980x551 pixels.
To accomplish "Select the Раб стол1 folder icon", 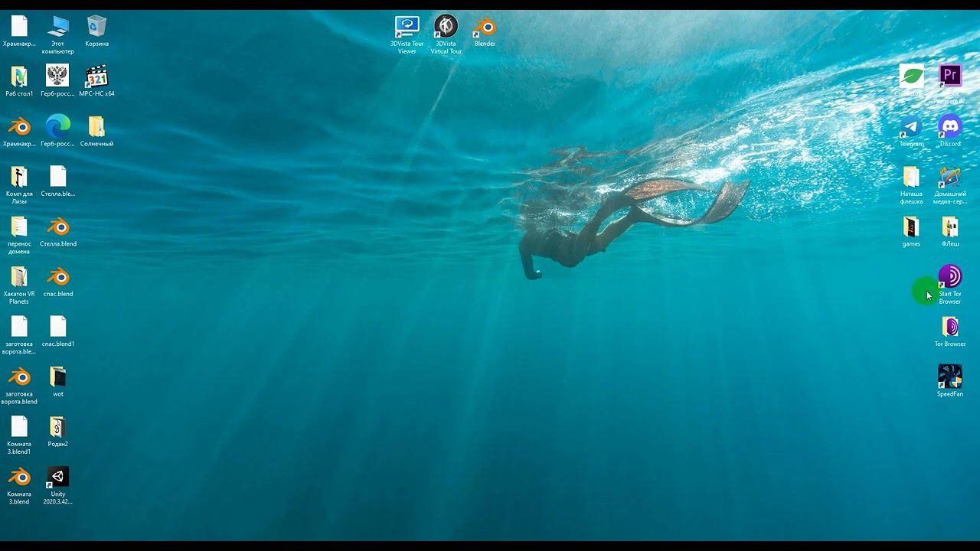I will point(19,77).
